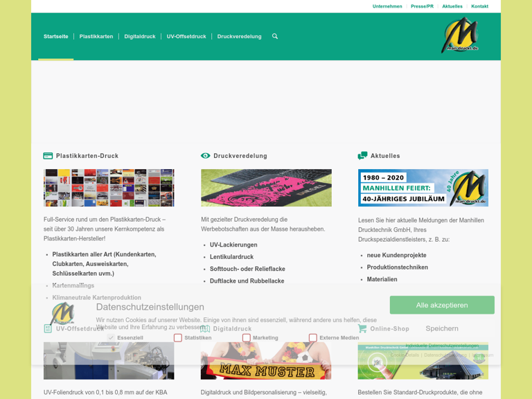Image resolution: width=532 pixels, height=399 pixels.
Task: Open the Digitaldruck navigation menu
Action: pyautogui.click(x=139, y=37)
